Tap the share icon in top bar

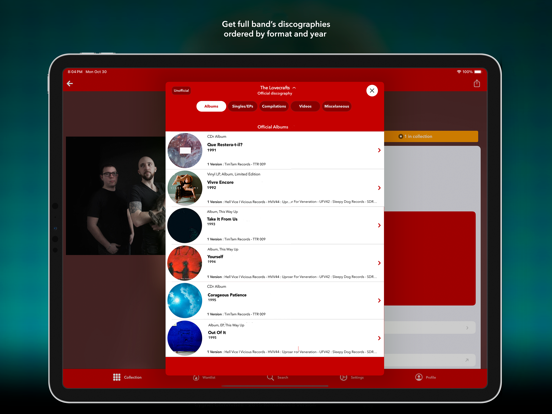(x=477, y=83)
